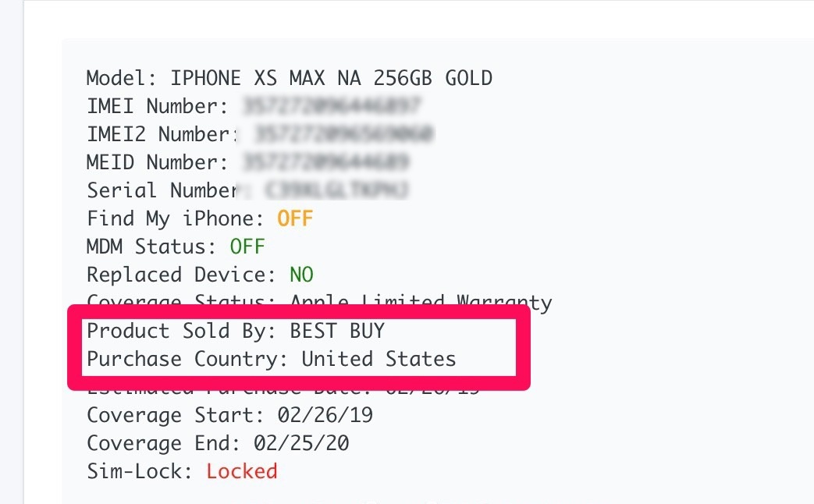The width and height of the screenshot is (814, 504).
Task: Click the IMEI Number label
Action: tap(157, 106)
